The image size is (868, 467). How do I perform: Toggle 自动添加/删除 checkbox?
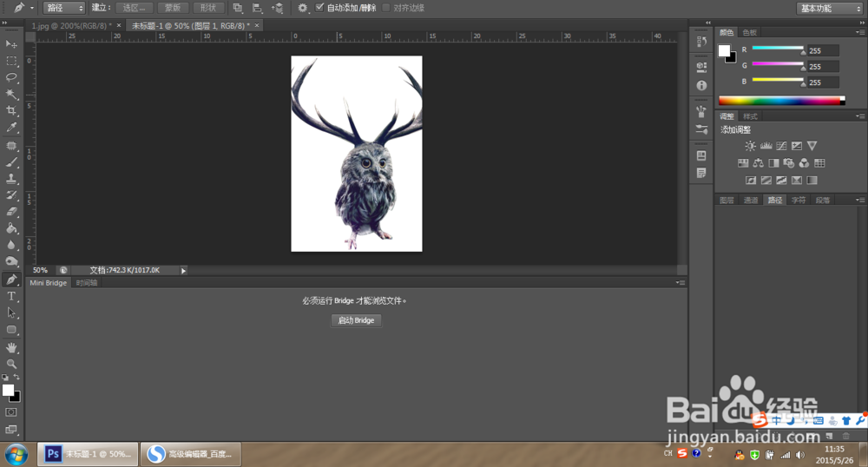click(319, 7)
